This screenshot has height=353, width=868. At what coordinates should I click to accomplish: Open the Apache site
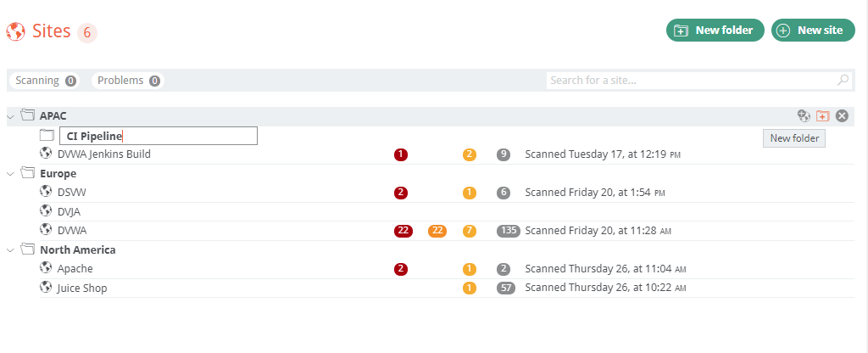[75, 269]
